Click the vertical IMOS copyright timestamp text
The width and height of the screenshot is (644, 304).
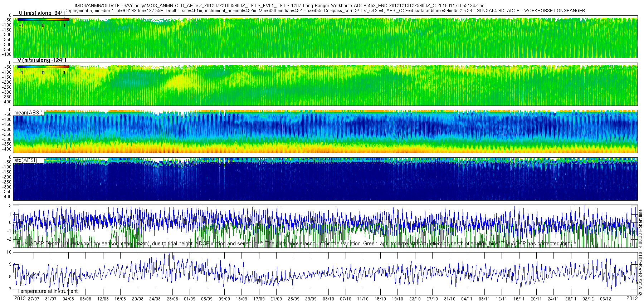click(x=640, y=252)
